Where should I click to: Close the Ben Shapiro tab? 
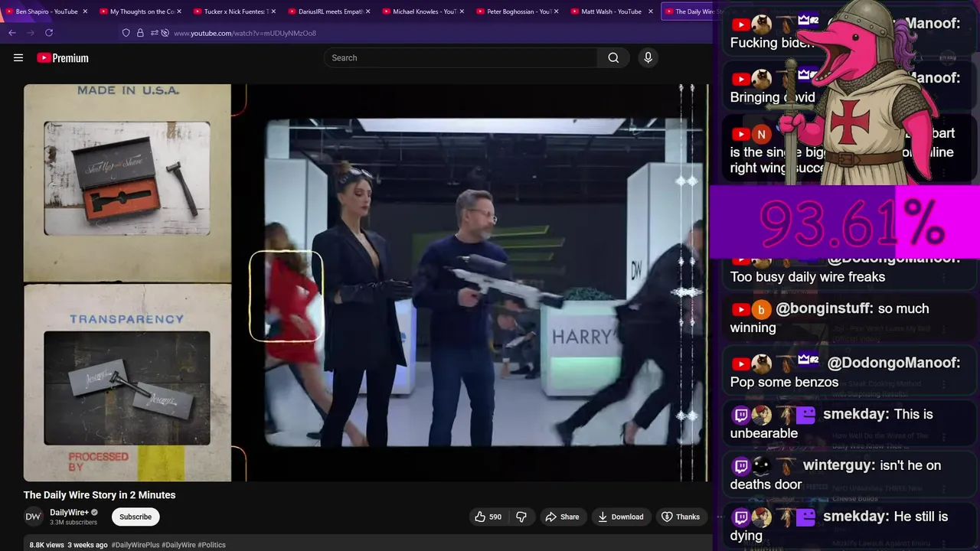pos(85,11)
